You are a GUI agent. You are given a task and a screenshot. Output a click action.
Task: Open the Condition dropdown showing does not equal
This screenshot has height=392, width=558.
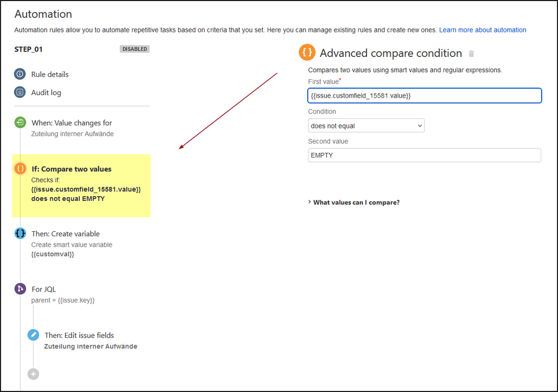(366, 126)
